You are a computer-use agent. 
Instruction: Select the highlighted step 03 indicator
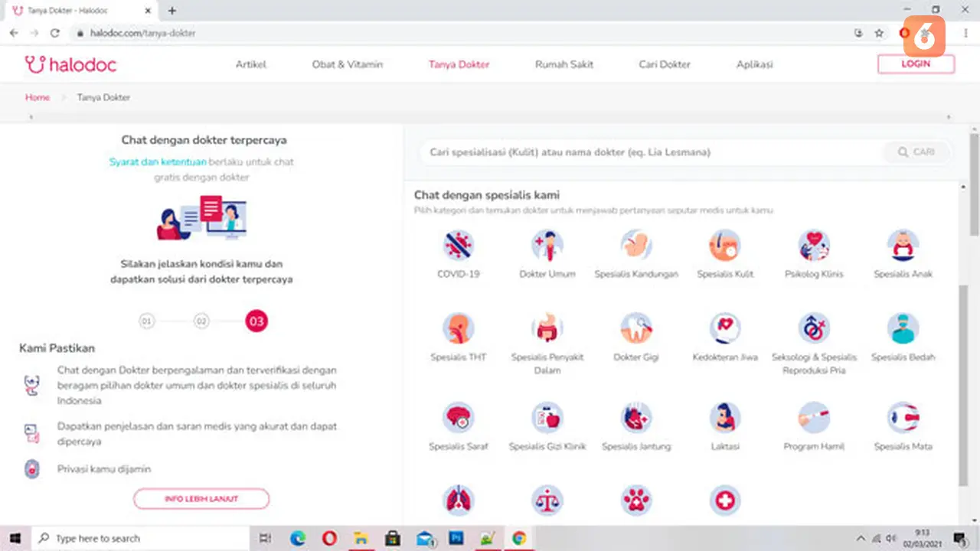[256, 321]
